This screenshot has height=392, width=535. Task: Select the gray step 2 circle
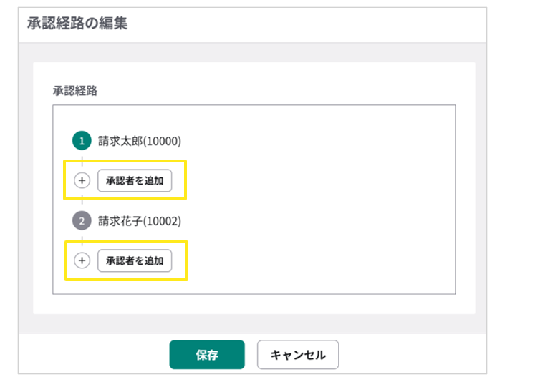coord(82,220)
